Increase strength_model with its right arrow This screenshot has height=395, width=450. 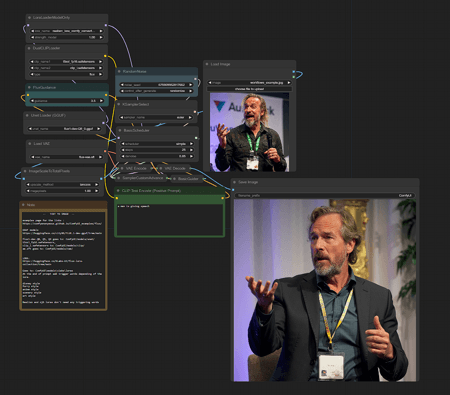[x=101, y=37]
